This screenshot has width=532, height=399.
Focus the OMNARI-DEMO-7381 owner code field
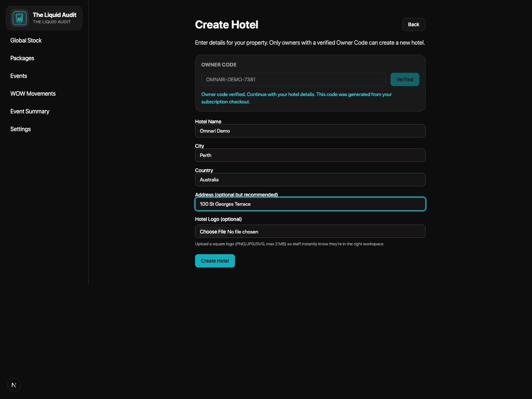293,79
